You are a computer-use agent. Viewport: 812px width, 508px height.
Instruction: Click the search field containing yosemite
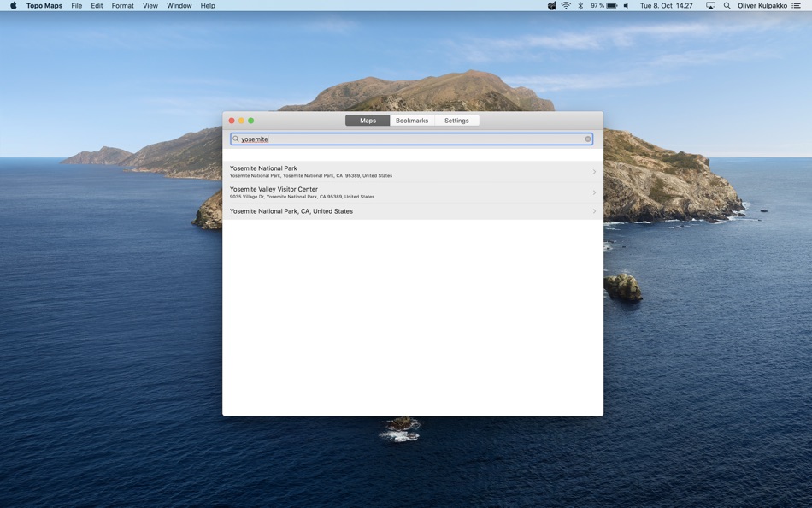412,139
